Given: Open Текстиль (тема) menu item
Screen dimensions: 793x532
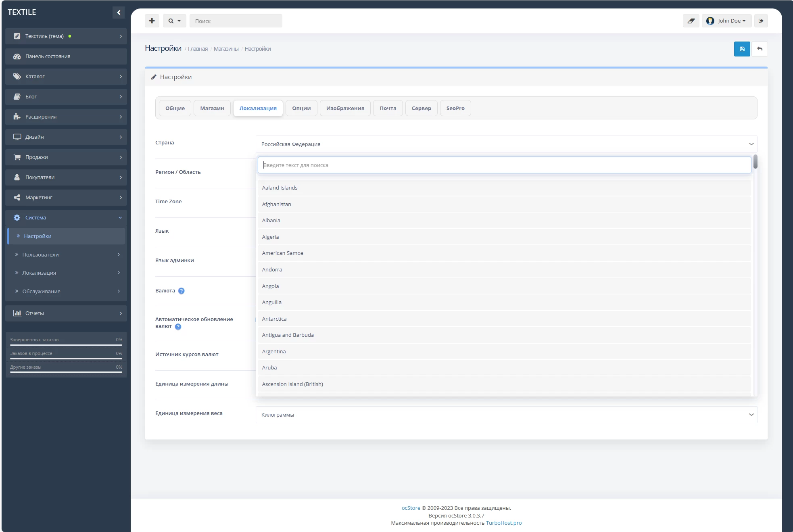Looking at the screenshot, I should pos(66,36).
